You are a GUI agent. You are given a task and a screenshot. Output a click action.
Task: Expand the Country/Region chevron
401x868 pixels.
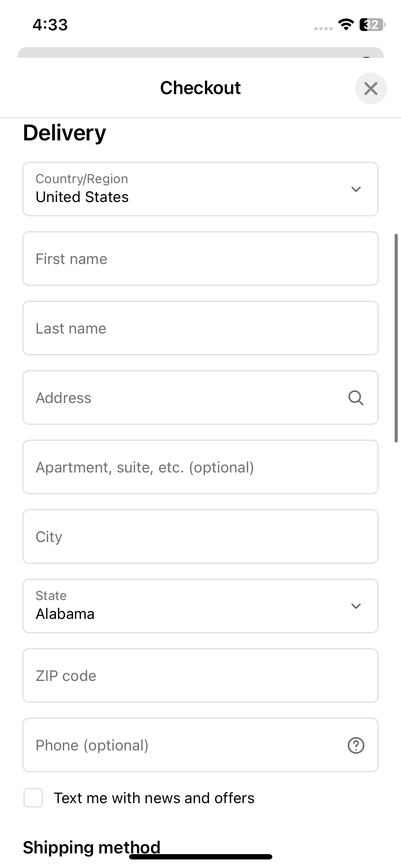pos(356,189)
